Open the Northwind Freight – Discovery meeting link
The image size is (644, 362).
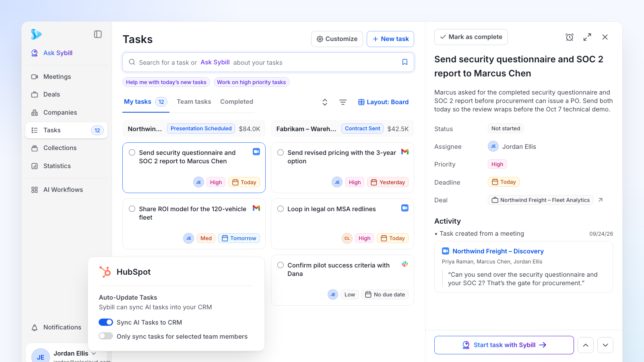[498, 251]
